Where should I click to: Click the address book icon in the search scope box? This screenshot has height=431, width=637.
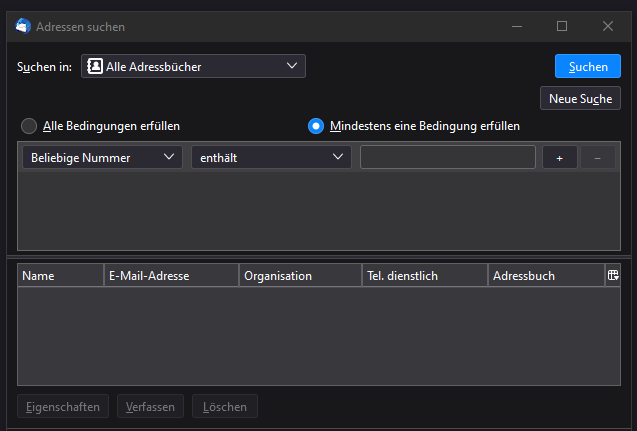(x=94, y=66)
